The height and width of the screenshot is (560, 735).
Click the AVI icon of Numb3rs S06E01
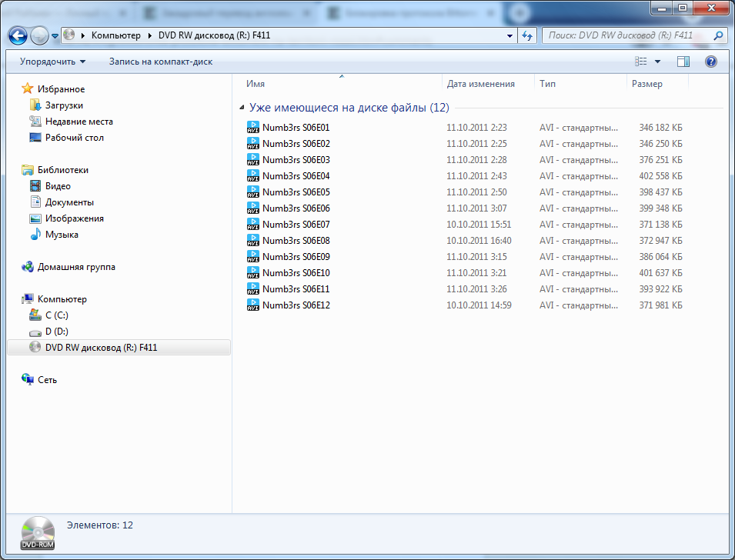253,128
